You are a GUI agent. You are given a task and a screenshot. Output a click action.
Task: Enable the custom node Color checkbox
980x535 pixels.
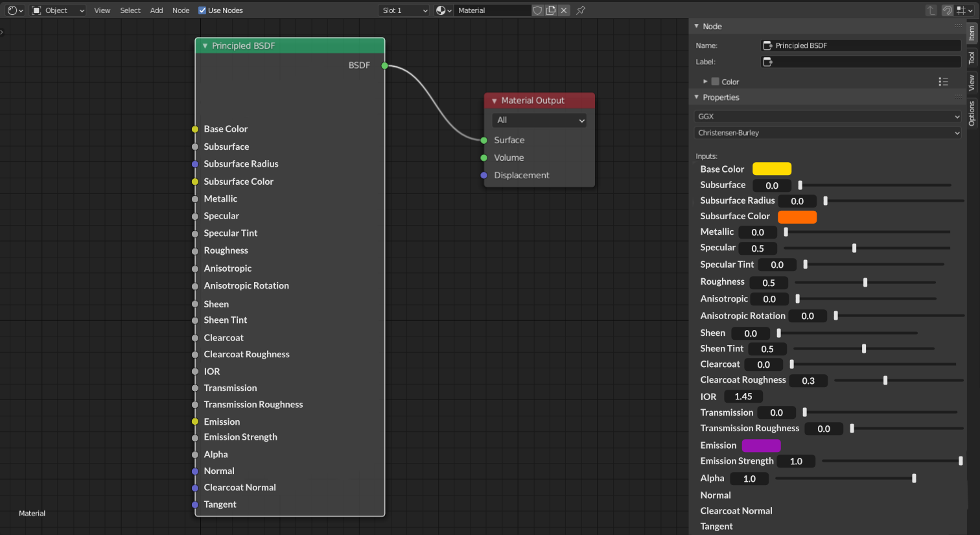coord(716,82)
